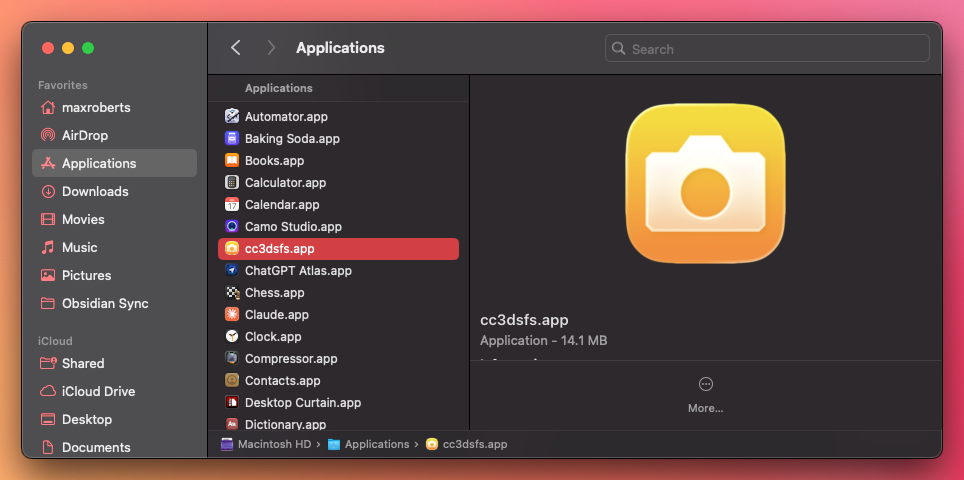Select Obsidian Sync in sidebar
The width and height of the screenshot is (964, 480).
104,303
